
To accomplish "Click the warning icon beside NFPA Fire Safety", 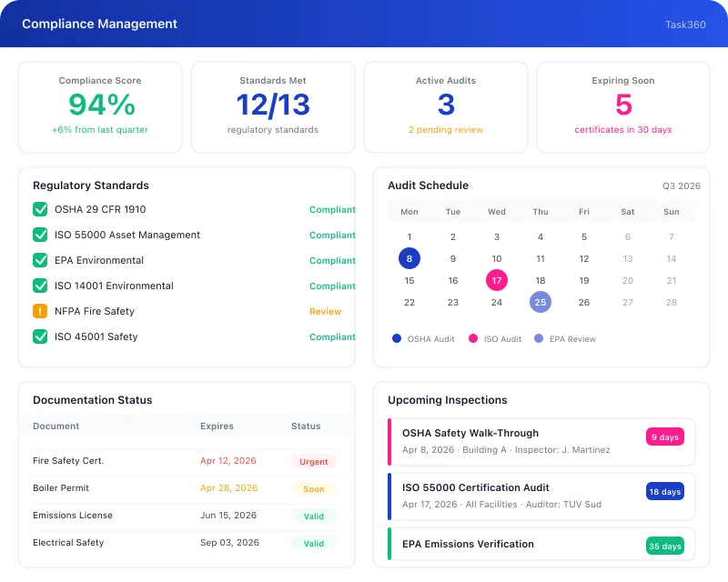I will click(x=38, y=311).
